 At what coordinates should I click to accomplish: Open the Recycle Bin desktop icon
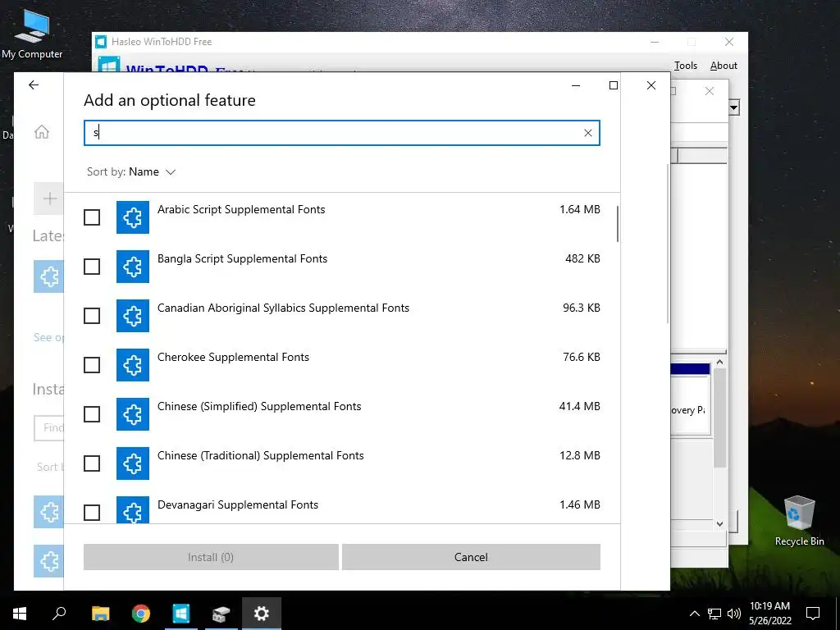click(x=799, y=520)
